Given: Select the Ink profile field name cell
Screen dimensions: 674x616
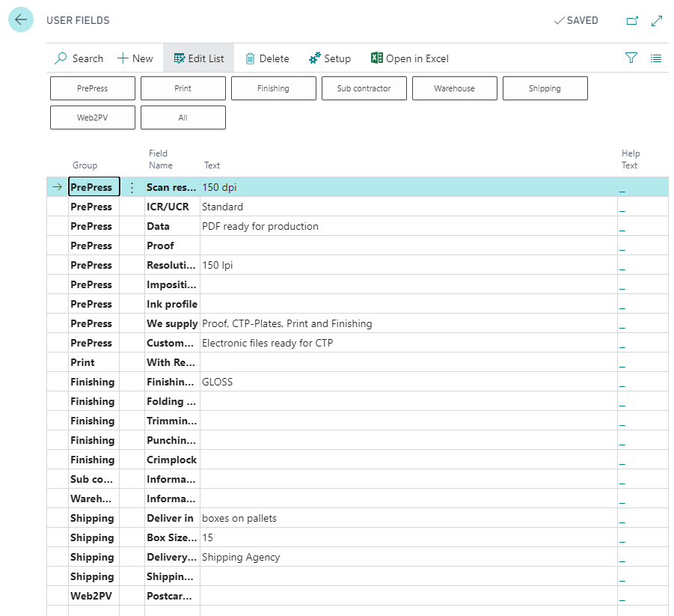Looking at the screenshot, I should click(172, 304).
